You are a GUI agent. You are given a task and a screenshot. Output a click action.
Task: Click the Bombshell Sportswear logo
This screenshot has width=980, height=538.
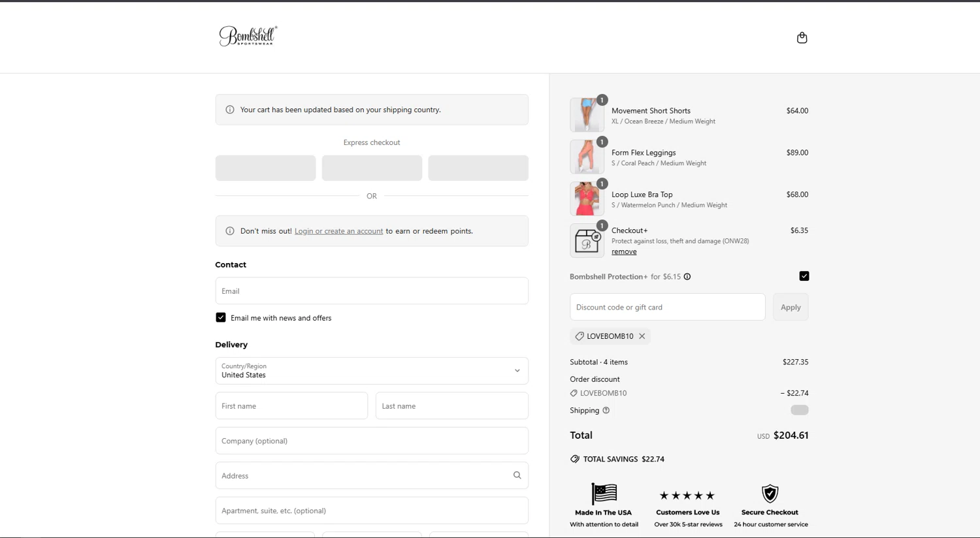(248, 36)
